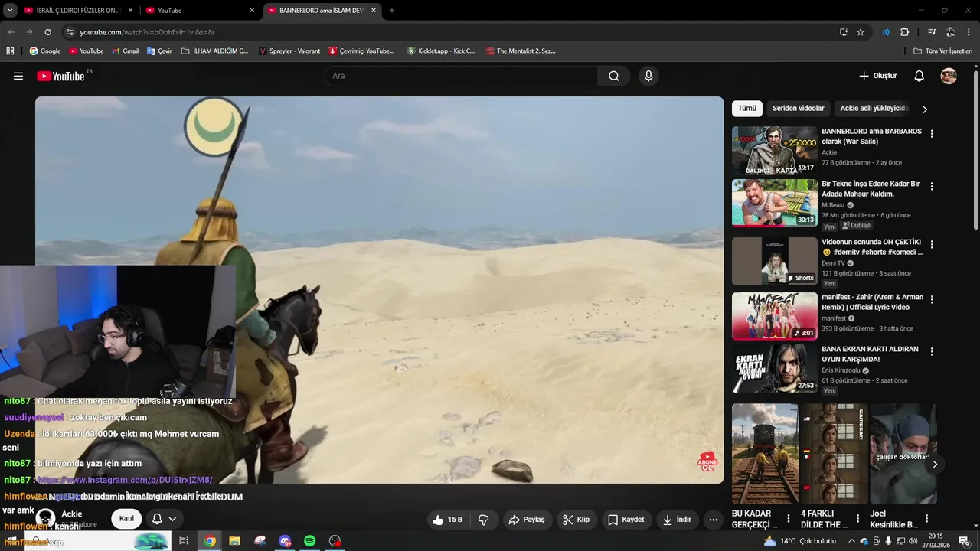Open Discord from the taskbar
Screen dimensions: 980x551
(285, 541)
